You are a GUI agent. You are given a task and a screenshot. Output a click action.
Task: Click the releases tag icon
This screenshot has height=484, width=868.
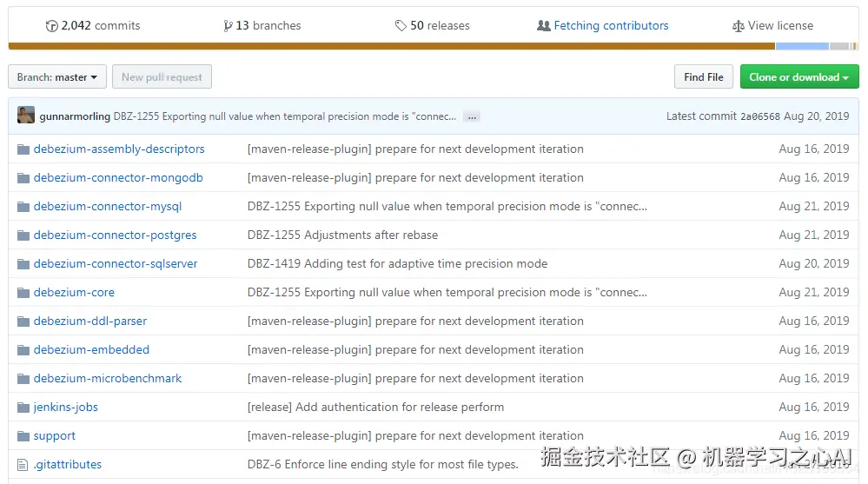pos(401,26)
